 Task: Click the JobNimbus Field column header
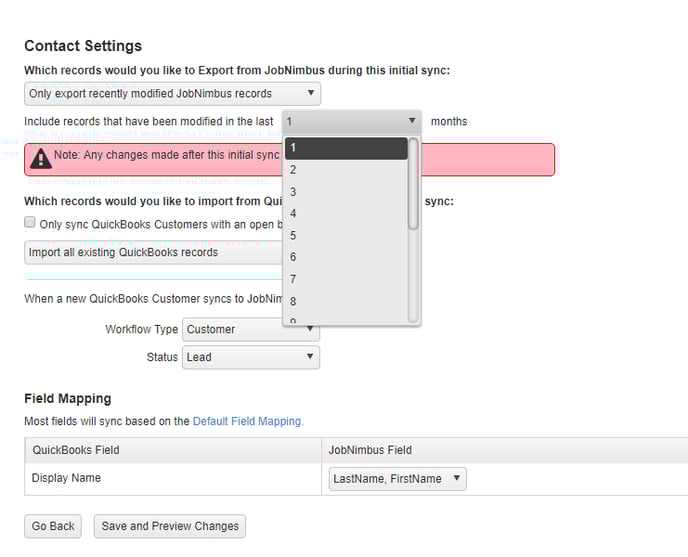[505, 450]
